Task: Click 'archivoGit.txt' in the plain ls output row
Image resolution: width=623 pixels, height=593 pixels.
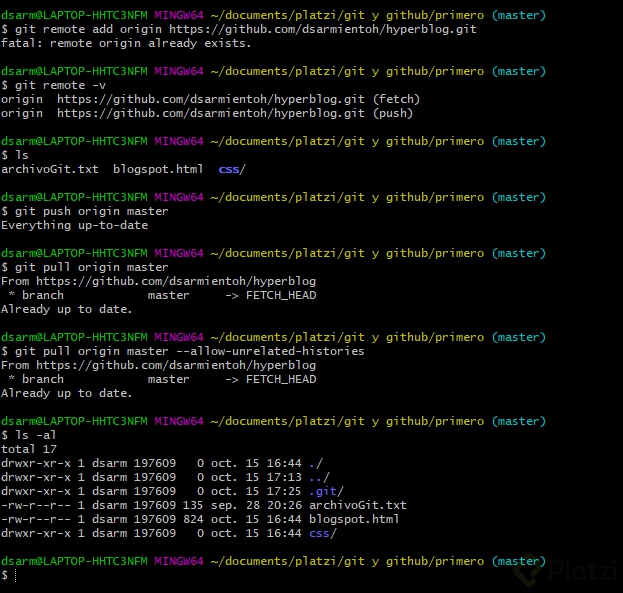Action: point(50,169)
